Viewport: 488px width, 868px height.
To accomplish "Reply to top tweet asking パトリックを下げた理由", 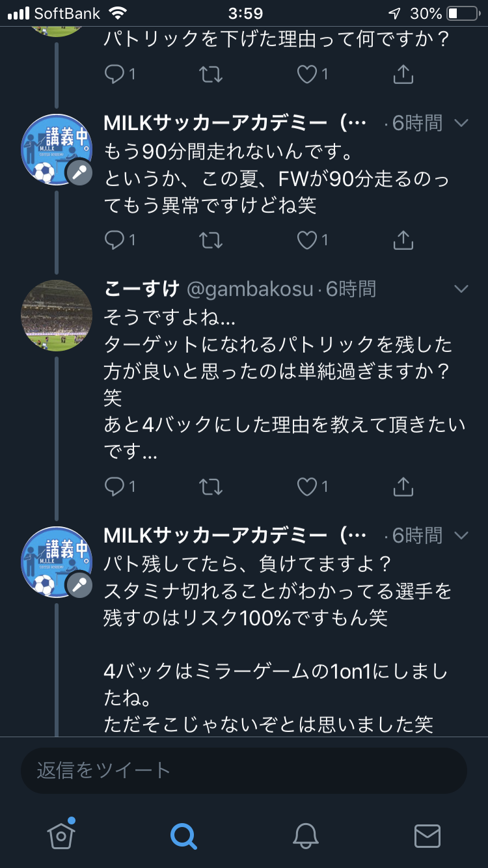I will (x=115, y=74).
